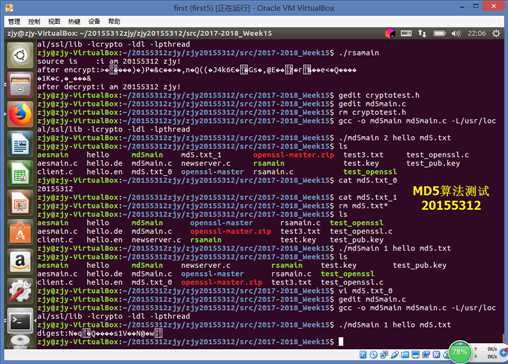This screenshot has height=364, width=508.
Task: Click the VirtualBox virtualization features (V) icon
Action: (436, 355)
